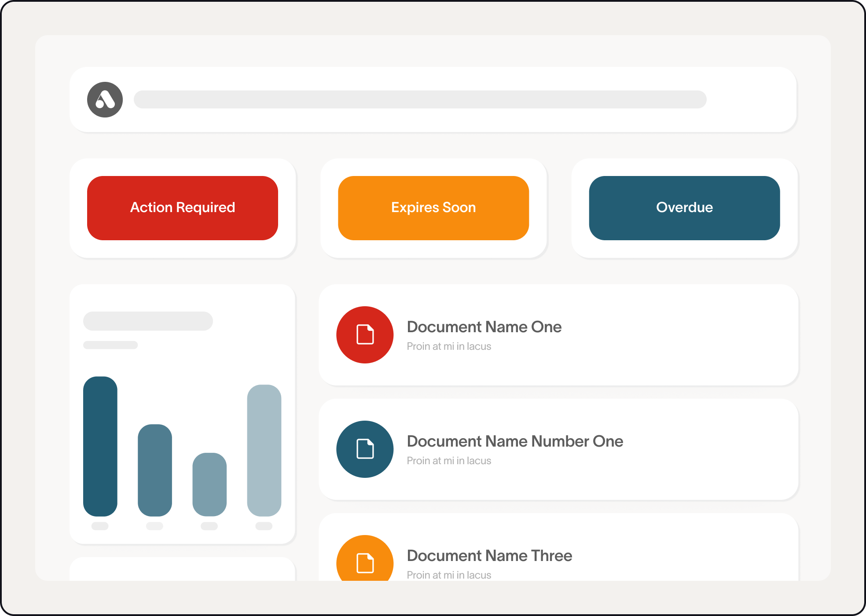Screen dimensions: 866x616
Task: Click the red document icon
Action: click(x=365, y=335)
